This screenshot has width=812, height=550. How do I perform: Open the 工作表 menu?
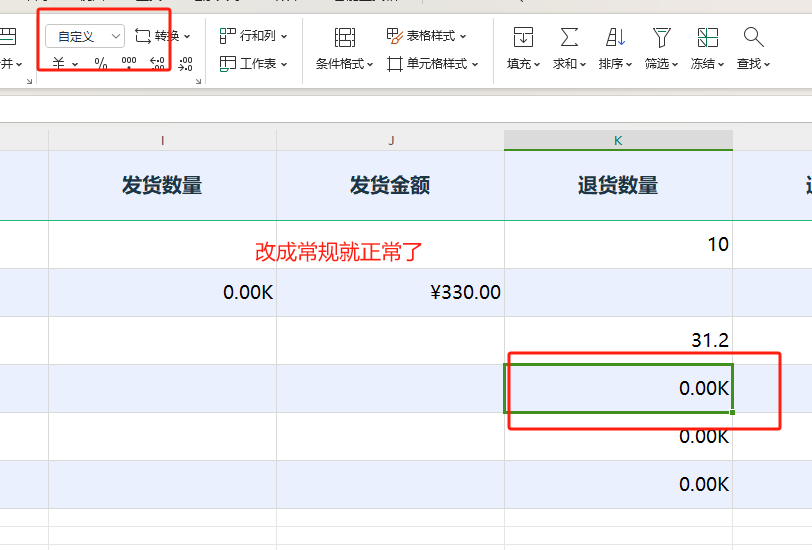click(x=253, y=64)
